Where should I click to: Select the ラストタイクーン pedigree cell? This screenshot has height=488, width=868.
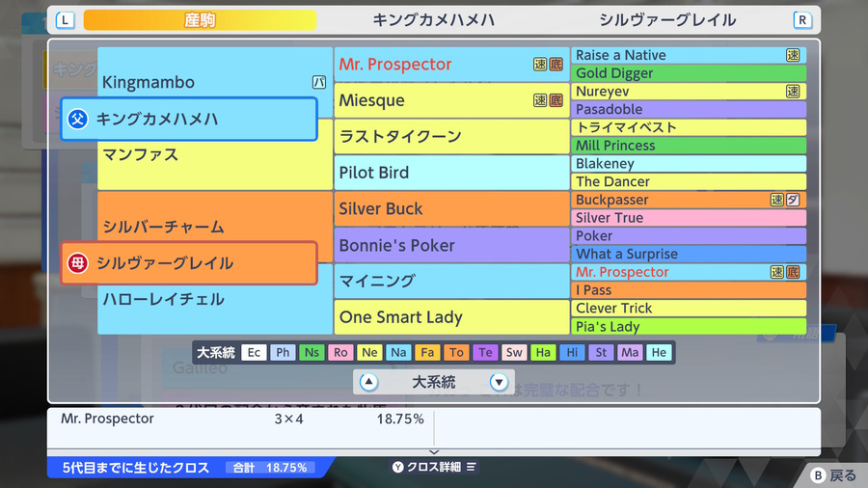pos(451,136)
